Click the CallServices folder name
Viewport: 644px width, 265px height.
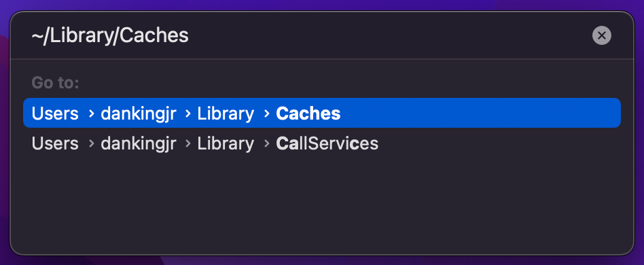click(x=327, y=144)
